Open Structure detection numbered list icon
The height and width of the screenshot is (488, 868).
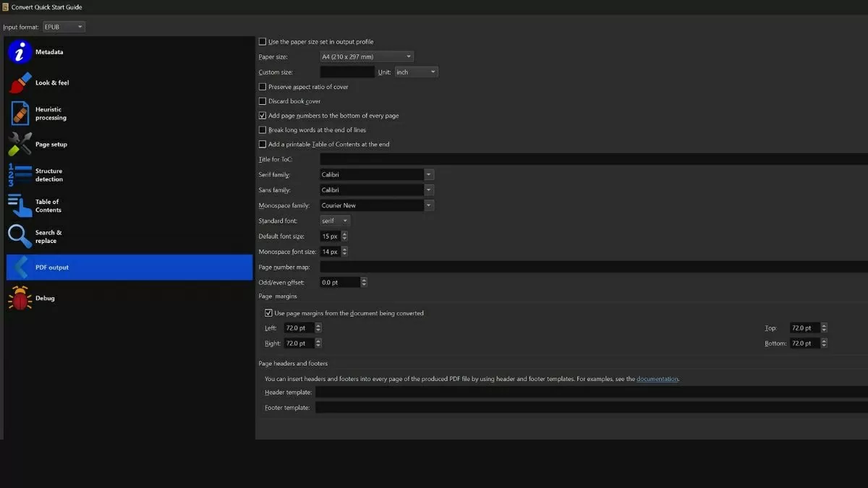tap(20, 175)
